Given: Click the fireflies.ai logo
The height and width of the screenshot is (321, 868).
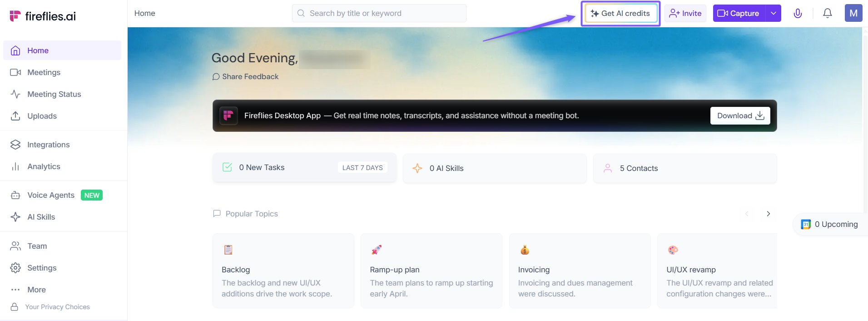Looking at the screenshot, I should click(43, 16).
